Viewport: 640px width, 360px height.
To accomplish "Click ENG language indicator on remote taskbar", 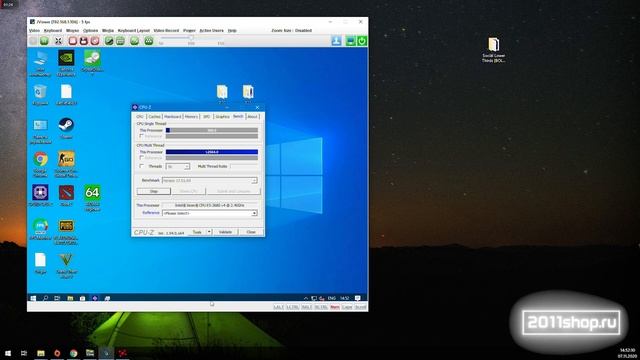I will [x=331, y=298].
